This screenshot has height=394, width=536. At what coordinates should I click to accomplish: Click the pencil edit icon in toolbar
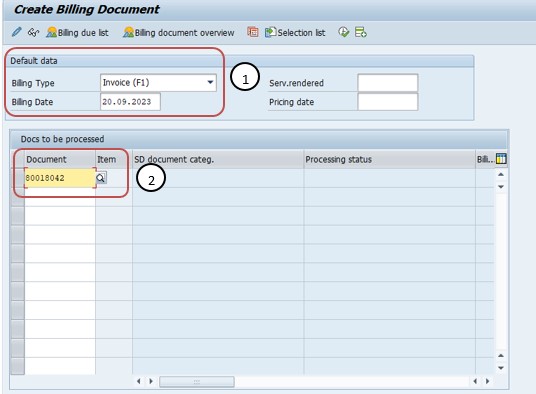pyautogui.click(x=16, y=32)
